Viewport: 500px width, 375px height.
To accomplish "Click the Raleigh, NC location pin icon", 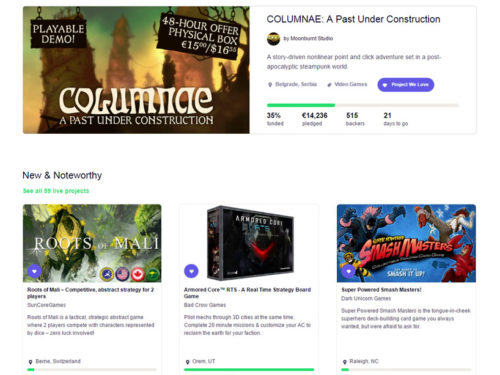I will pyautogui.click(x=345, y=362).
